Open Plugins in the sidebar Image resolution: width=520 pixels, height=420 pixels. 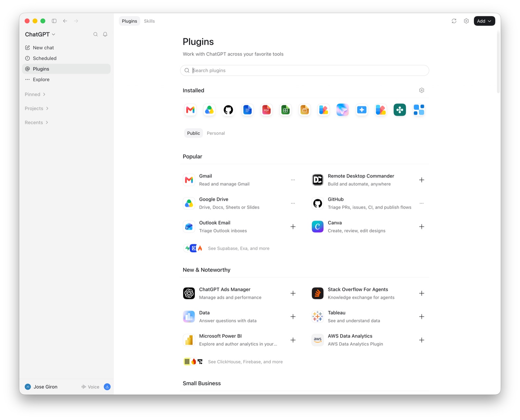(x=66, y=69)
